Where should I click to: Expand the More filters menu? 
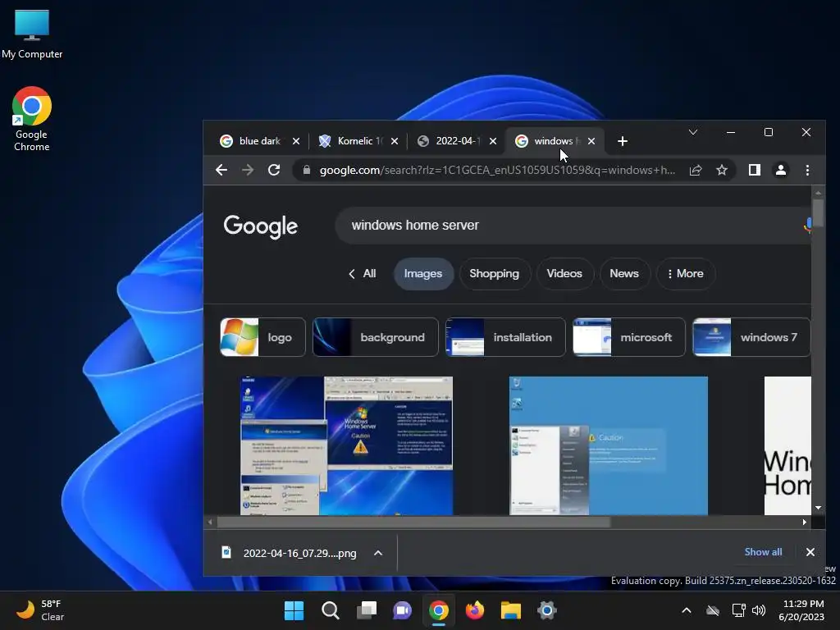[685, 274]
